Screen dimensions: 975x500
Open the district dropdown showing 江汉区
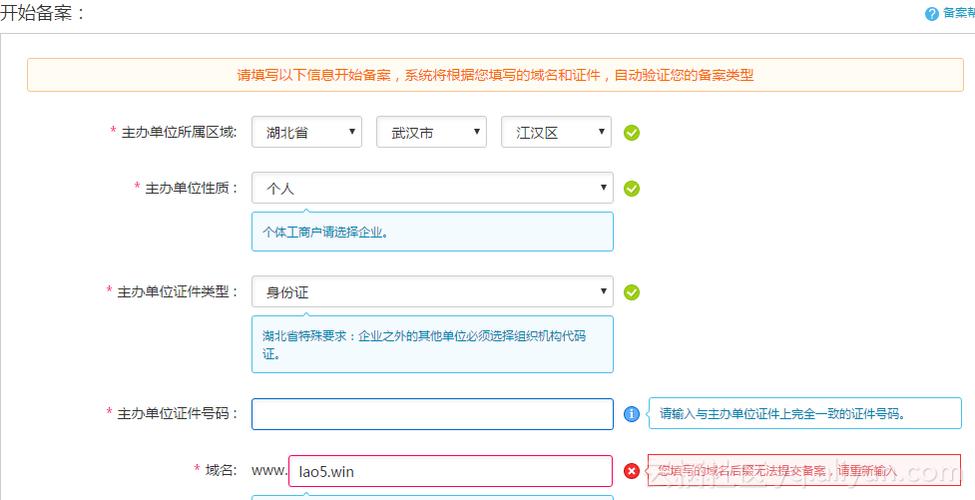tap(556, 132)
